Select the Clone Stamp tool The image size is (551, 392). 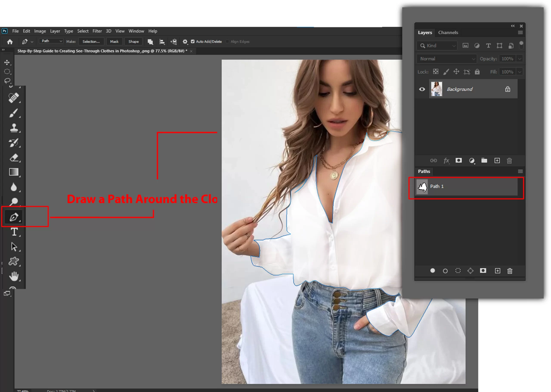pos(14,128)
